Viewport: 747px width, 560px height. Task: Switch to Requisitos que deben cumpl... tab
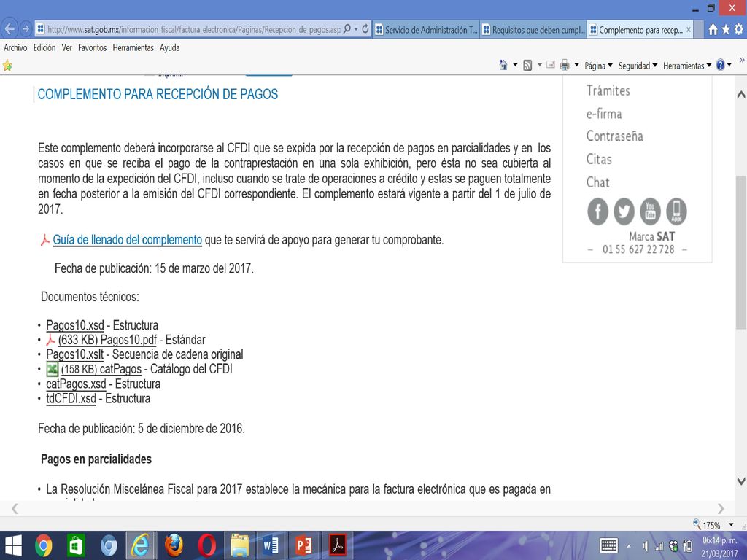(x=533, y=29)
